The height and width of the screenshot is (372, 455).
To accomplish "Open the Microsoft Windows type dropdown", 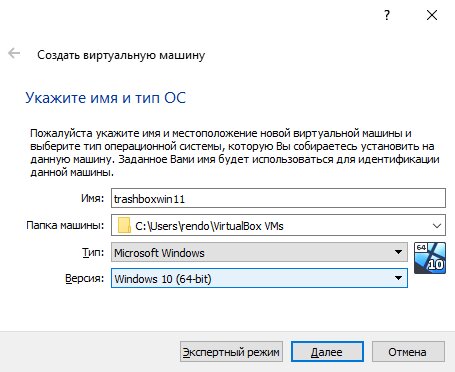I will [259, 252].
